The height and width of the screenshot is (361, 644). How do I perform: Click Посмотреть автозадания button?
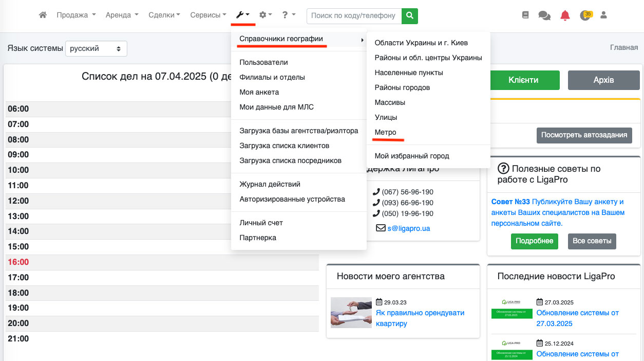pyautogui.click(x=584, y=135)
